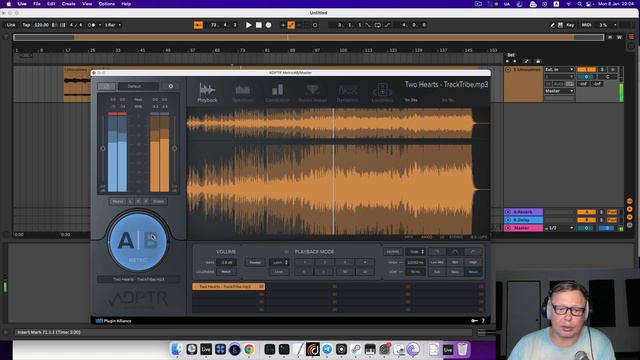640x360 pixels.
Task: Toggle the Follow button in Ableton
Action: pos(198,25)
